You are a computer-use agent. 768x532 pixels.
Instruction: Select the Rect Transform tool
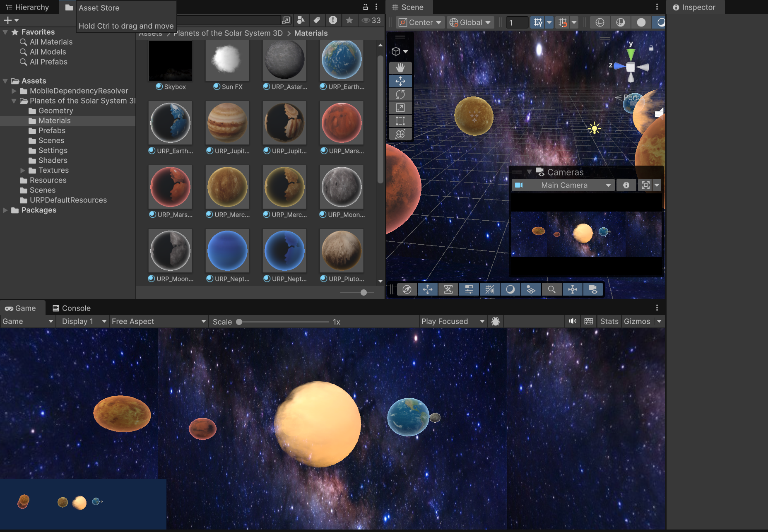(400, 121)
